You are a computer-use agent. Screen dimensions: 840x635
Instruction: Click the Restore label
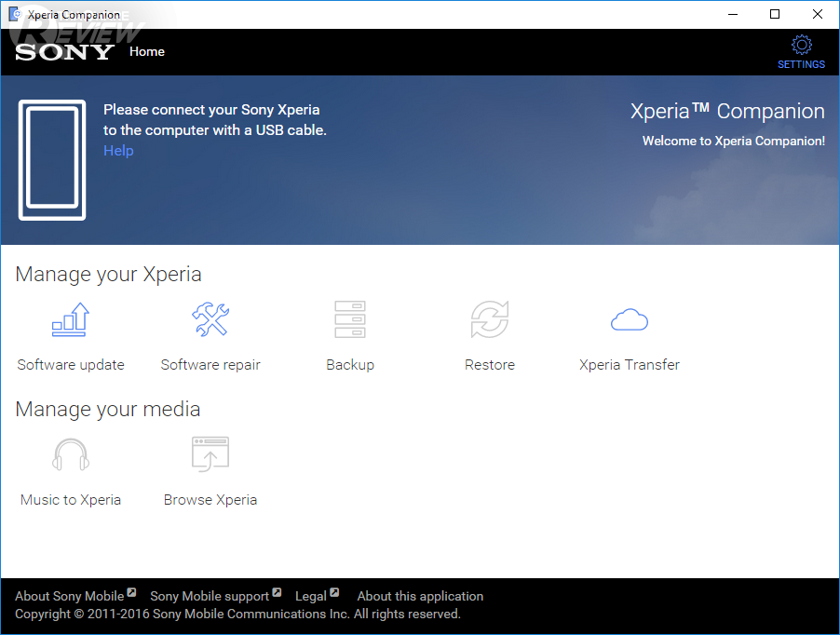coord(490,365)
